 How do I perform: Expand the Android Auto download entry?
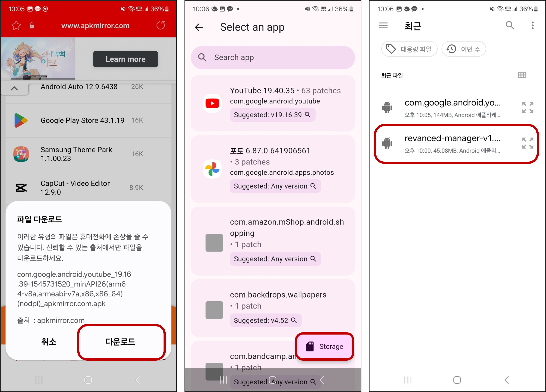pyautogui.click(x=14, y=87)
